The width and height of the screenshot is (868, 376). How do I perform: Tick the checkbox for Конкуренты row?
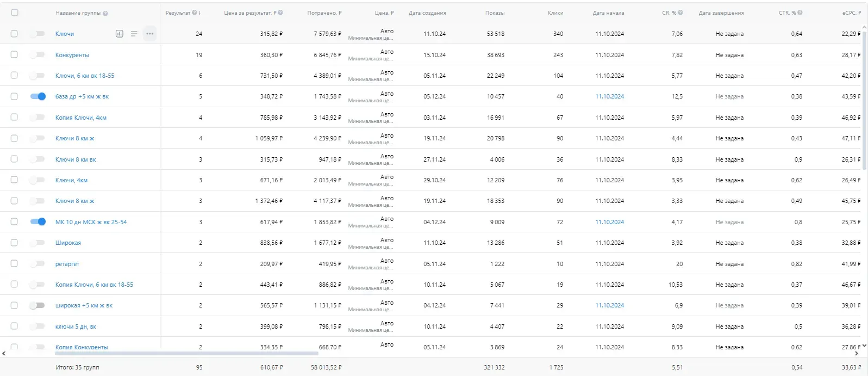[x=14, y=54]
